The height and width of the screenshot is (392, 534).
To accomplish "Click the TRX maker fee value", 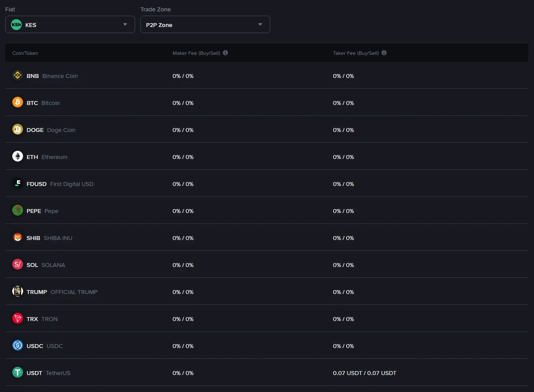I will pos(183,319).
